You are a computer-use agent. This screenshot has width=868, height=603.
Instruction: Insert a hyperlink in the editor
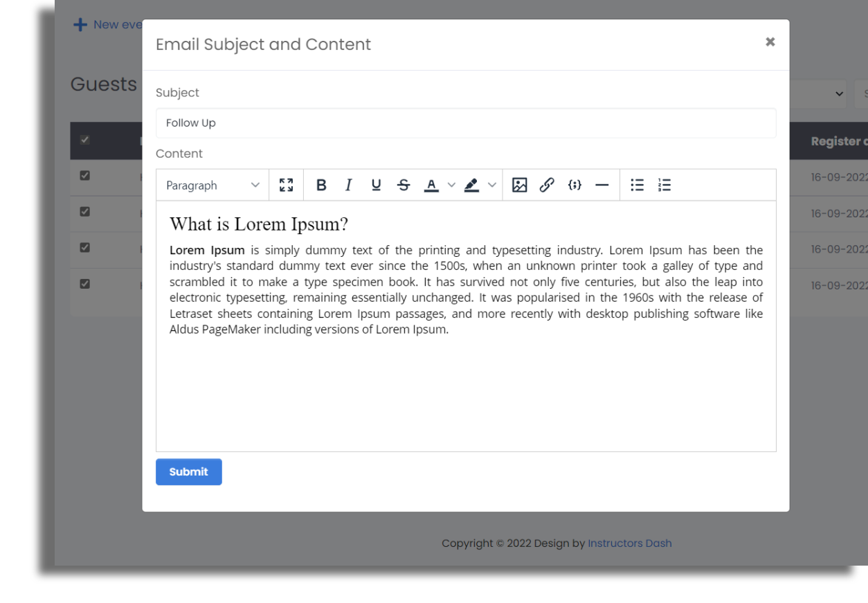click(x=547, y=185)
